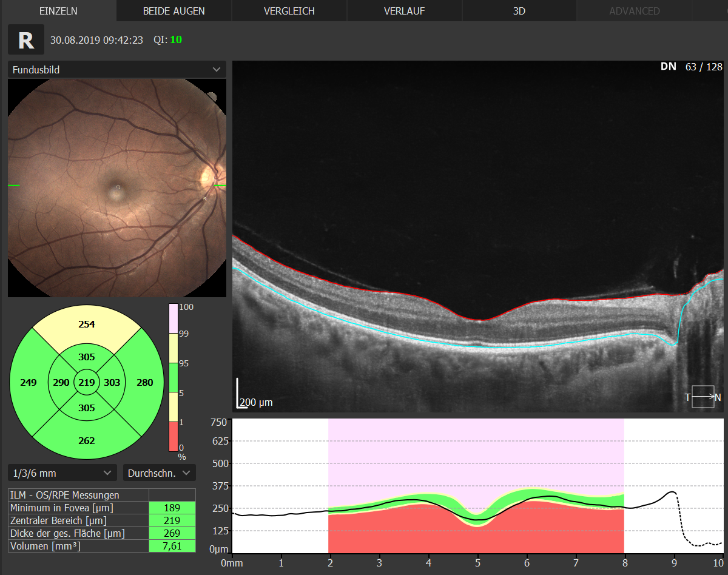Select inner superior sector 305

pos(87,357)
